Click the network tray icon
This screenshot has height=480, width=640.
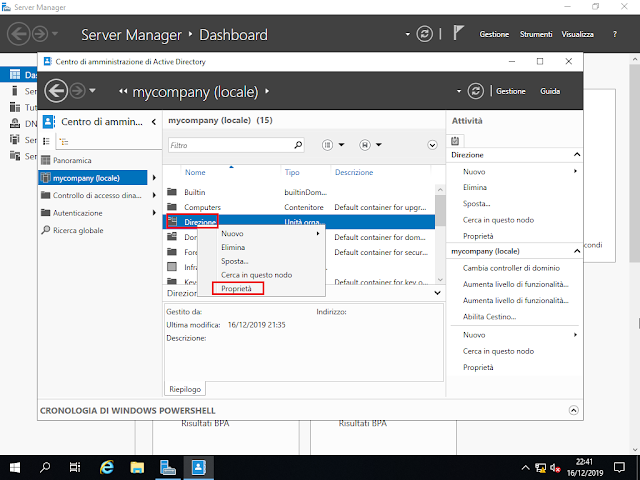coord(540,468)
